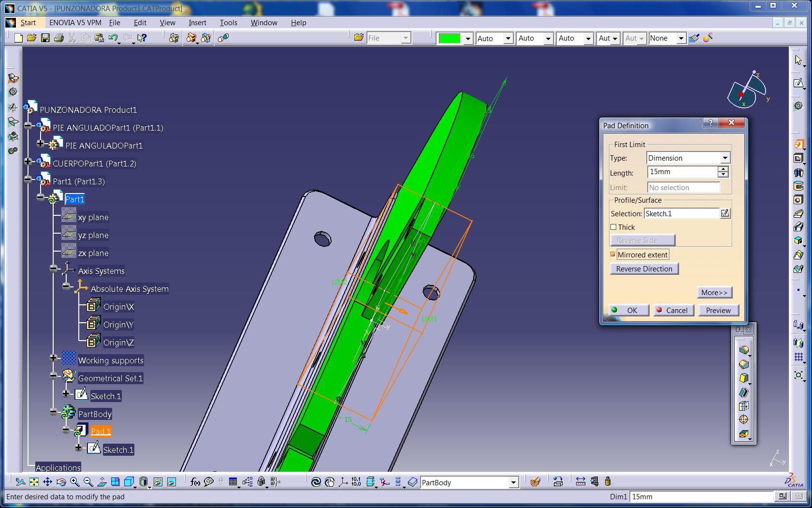The height and width of the screenshot is (508, 812).
Task: Click the Length field showing 15mm
Action: tap(682, 172)
